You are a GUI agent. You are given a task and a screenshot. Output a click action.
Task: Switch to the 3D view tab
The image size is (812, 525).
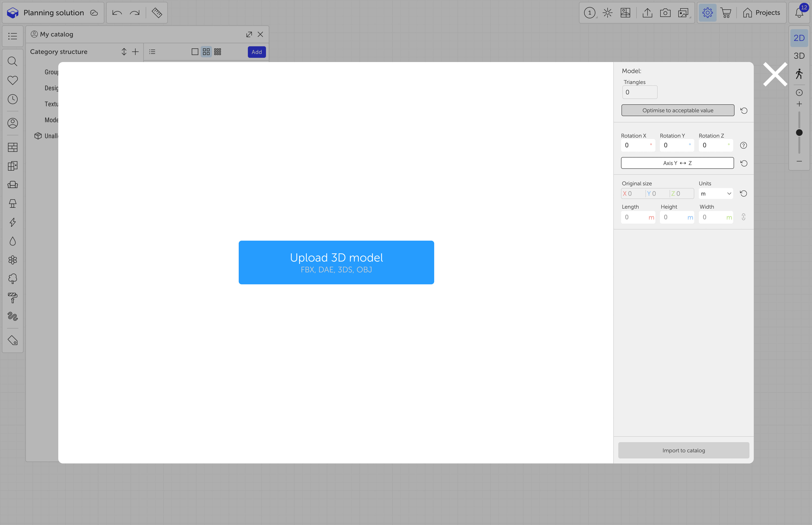click(799, 56)
